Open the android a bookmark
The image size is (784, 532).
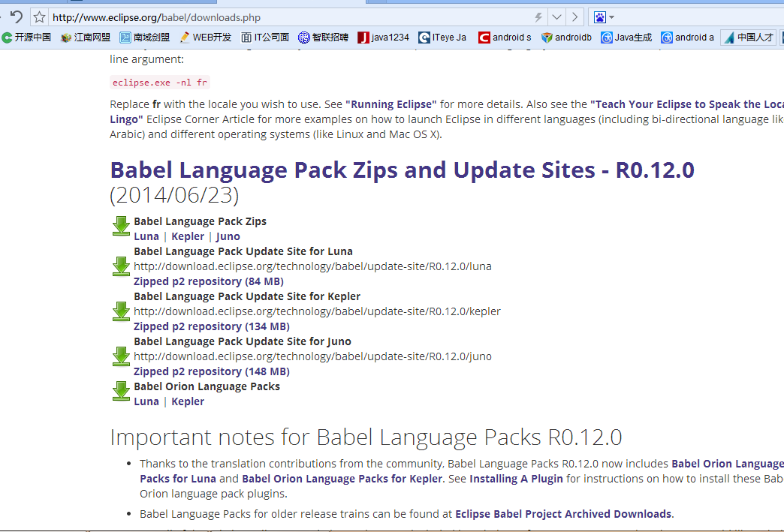pos(687,38)
